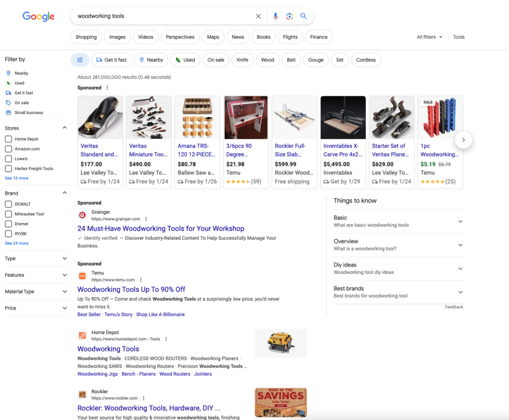
Task: Show next sponsored products with arrow
Action: click(463, 140)
